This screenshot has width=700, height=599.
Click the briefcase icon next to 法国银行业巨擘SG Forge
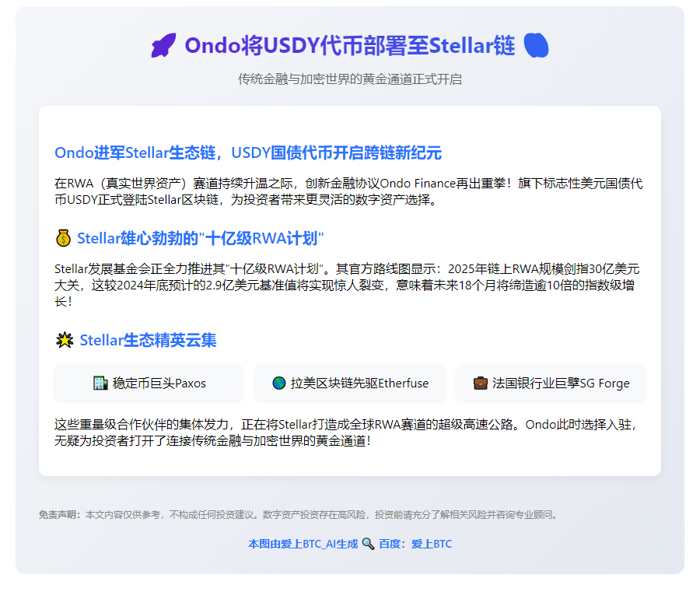pos(481,383)
